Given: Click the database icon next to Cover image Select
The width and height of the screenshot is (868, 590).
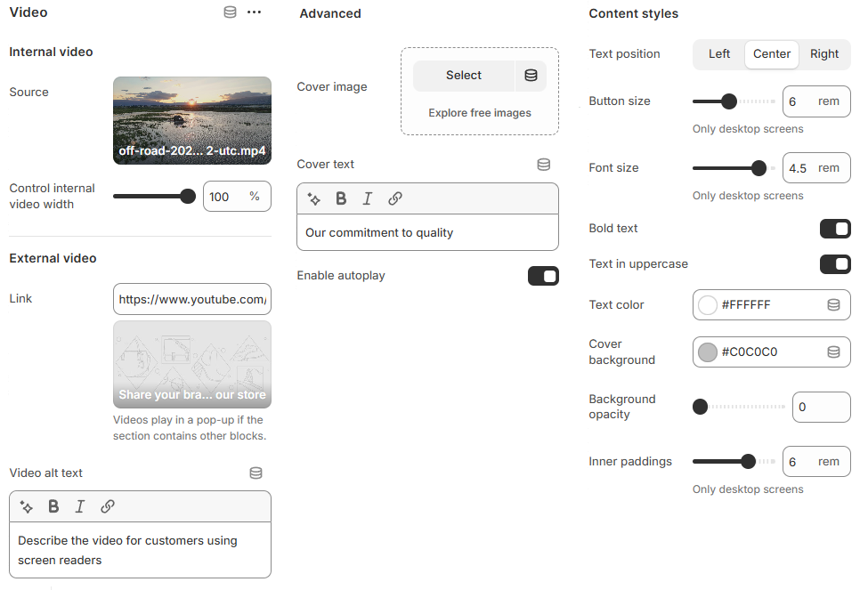Looking at the screenshot, I should click(531, 76).
